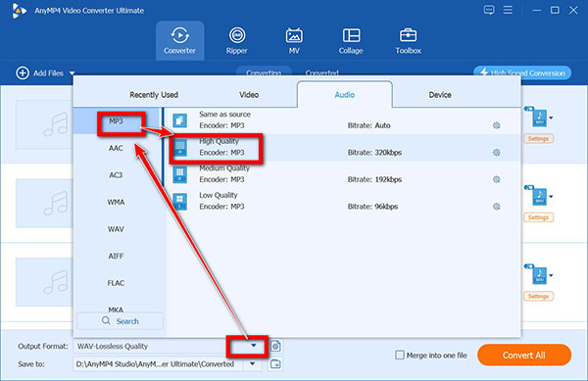Image resolution: width=588 pixels, height=381 pixels.
Task: Click the search magnifier icon
Action: [106, 320]
